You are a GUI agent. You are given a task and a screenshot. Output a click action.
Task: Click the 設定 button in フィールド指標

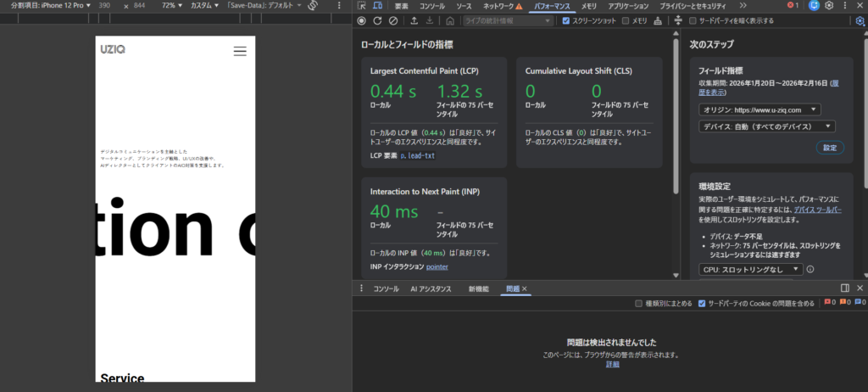point(830,148)
